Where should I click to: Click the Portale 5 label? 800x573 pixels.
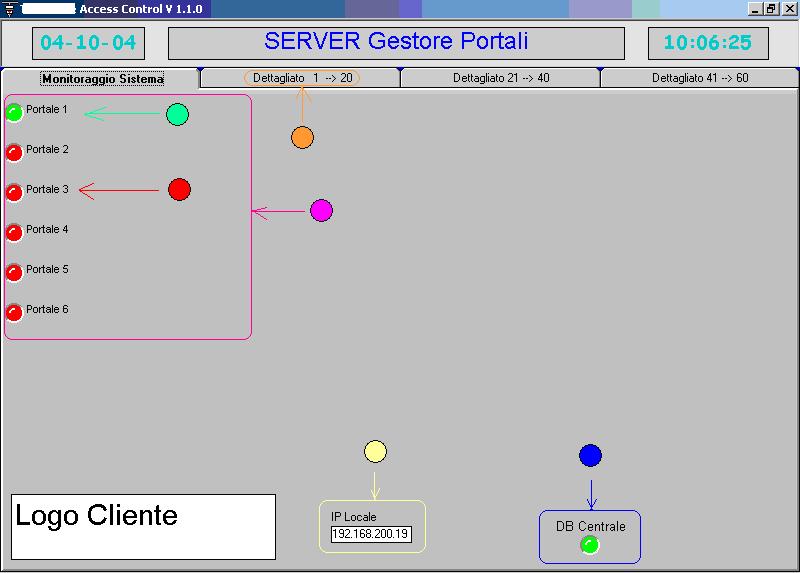[x=47, y=269]
